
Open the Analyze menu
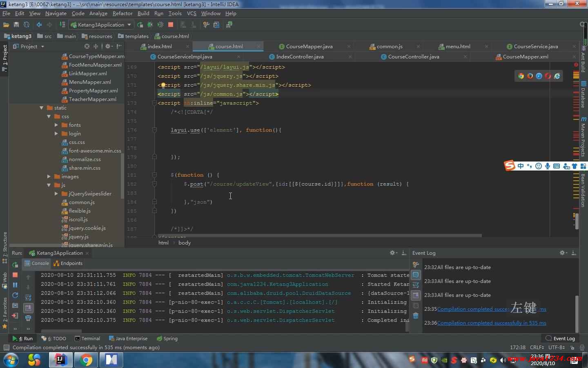tap(98, 13)
